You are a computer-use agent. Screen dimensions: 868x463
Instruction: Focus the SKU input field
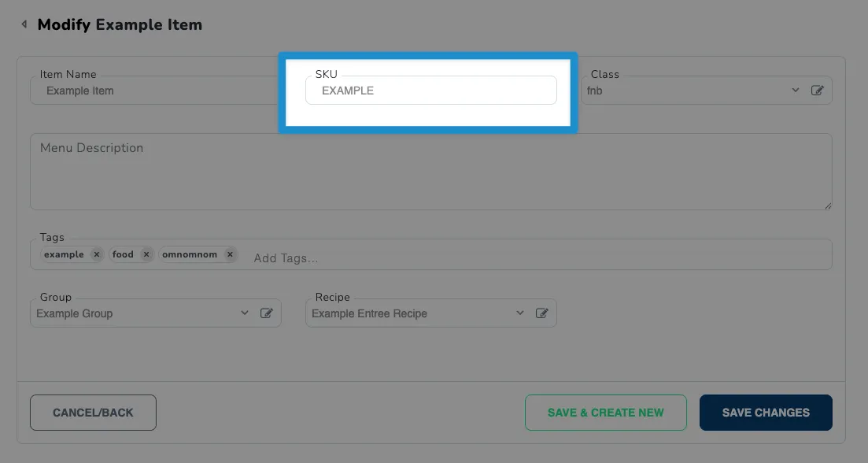tap(430, 91)
